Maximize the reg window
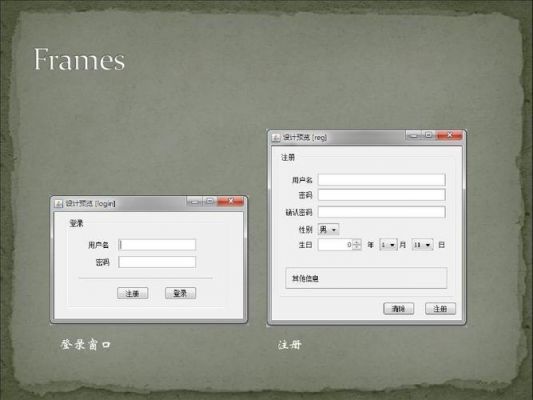Image resolution: width=533 pixels, height=400 pixels. pyautogui.click(x=429, y=135)
